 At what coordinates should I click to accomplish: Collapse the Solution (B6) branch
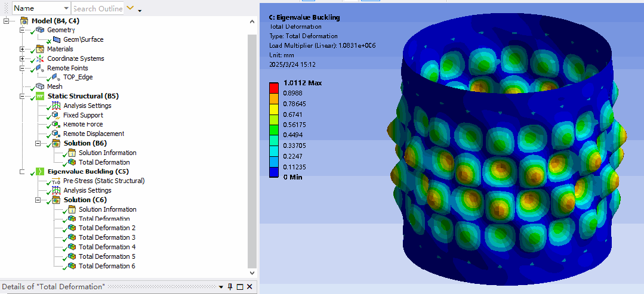[38, 143]
